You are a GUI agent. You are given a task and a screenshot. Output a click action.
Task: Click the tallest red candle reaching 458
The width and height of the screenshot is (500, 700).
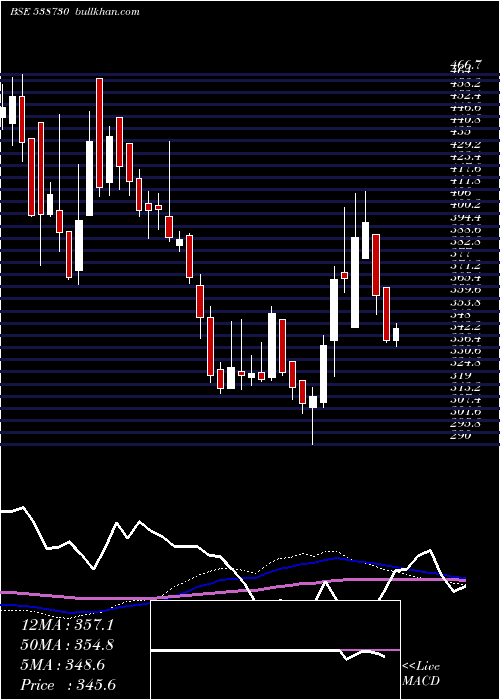click(x=99, y=133)
